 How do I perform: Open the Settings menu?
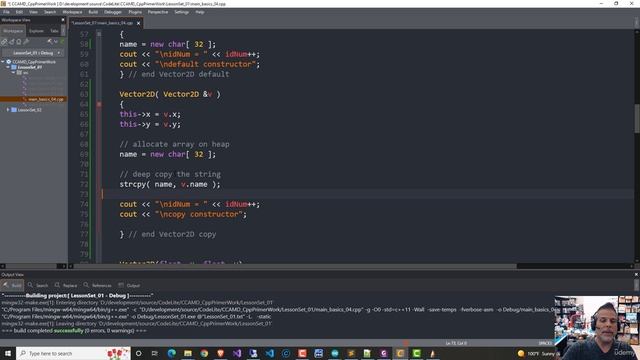tap(182, 12)
